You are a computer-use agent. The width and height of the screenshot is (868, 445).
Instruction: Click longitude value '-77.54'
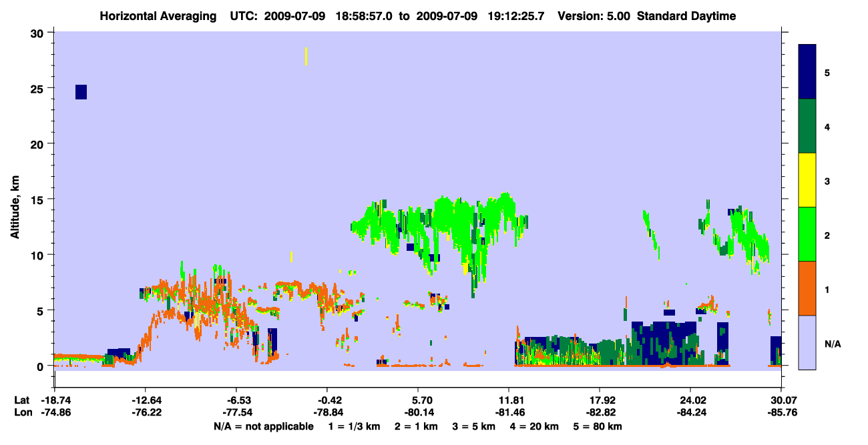[x=236, y=412]
